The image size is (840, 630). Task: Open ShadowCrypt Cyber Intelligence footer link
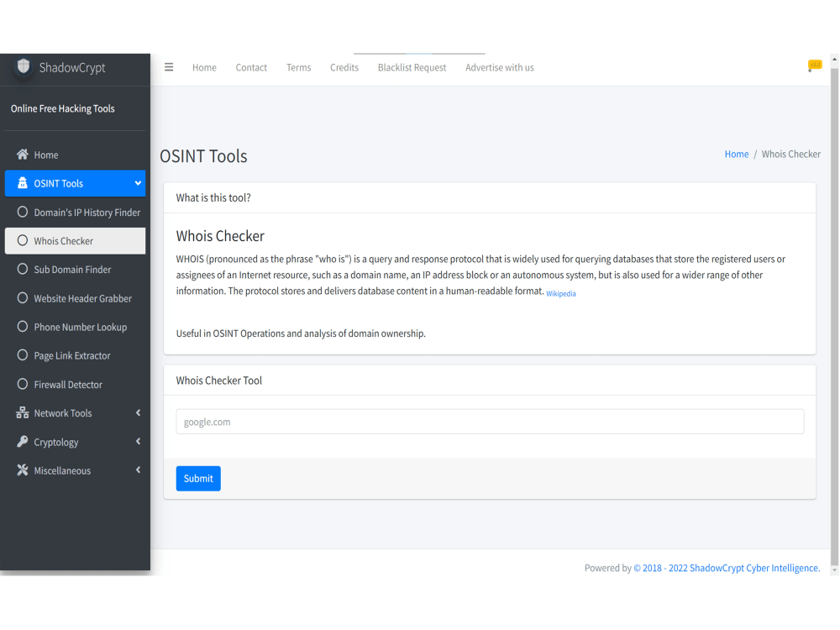[727, 568]
